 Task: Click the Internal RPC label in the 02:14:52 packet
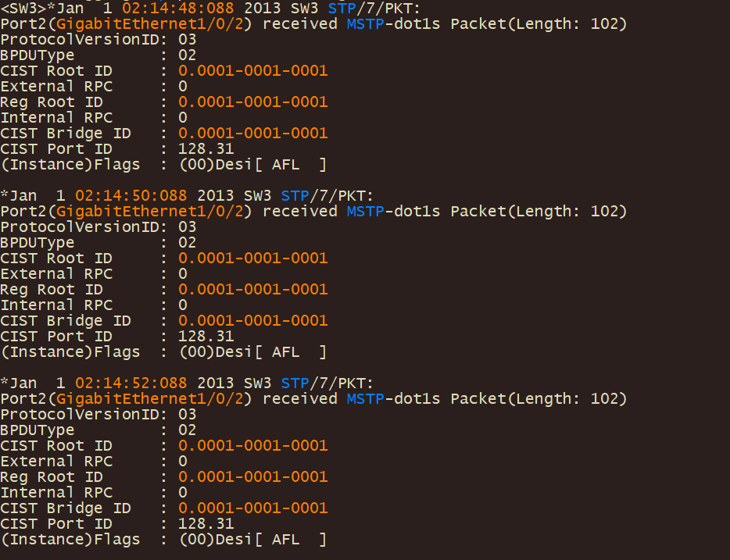[x=56, y=493]
